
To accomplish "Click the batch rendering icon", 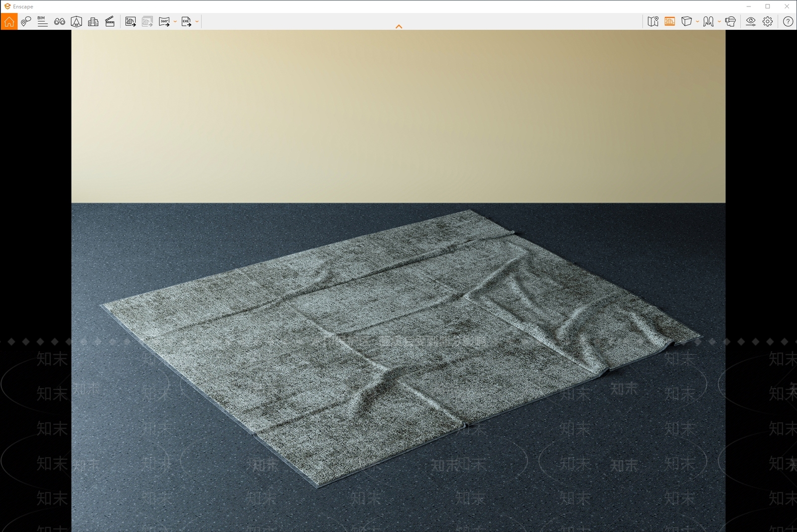I will 147,21.
